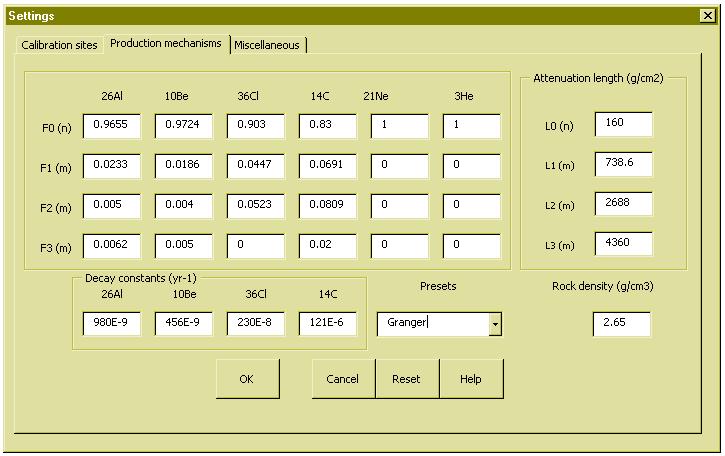
Task: Click the L3 (m) attenuation field
Action: click(623, 244)
